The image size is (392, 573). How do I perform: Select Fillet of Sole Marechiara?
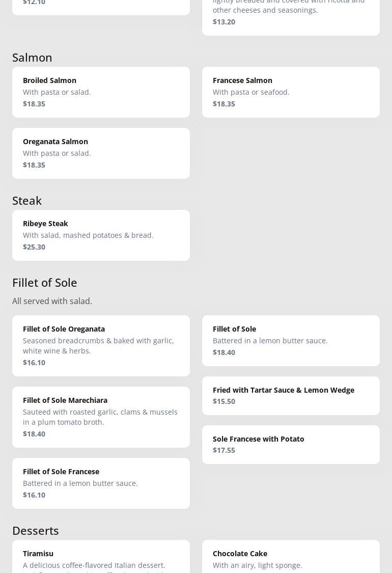[x=101, y=417]
